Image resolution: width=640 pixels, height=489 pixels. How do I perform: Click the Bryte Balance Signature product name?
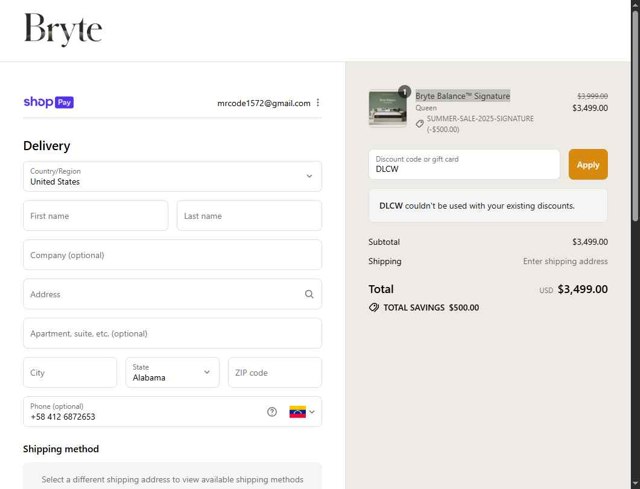click(x=463, y=96)
